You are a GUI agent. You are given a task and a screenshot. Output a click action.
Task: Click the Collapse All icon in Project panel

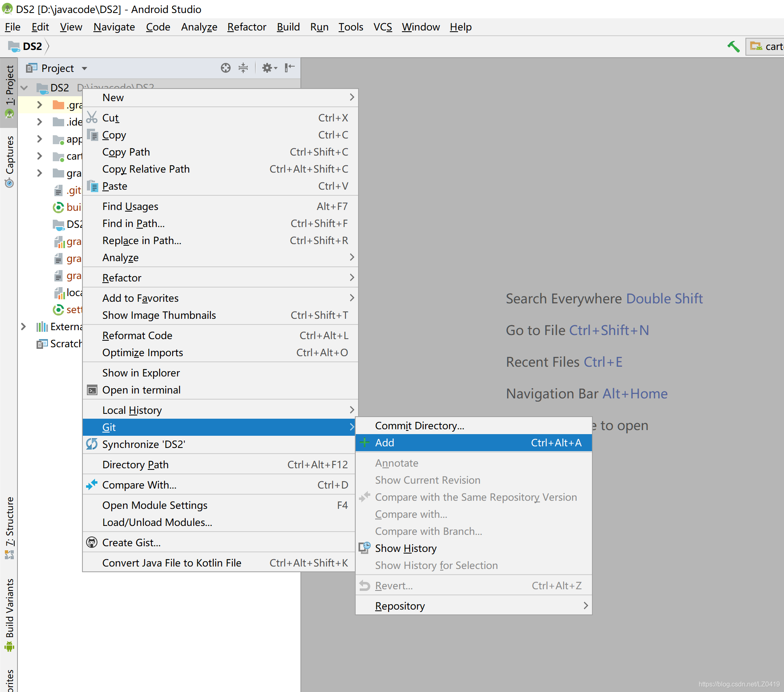point(243,68)
